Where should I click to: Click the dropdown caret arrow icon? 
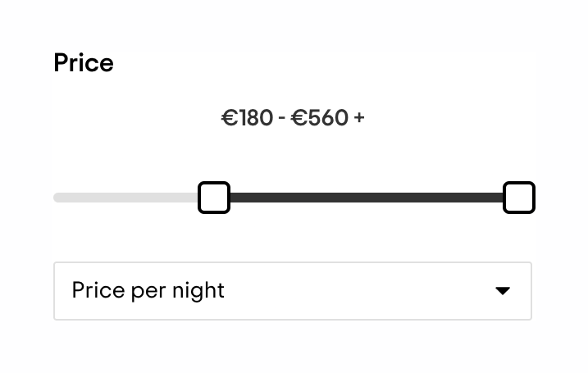click(x=503, y=291)
